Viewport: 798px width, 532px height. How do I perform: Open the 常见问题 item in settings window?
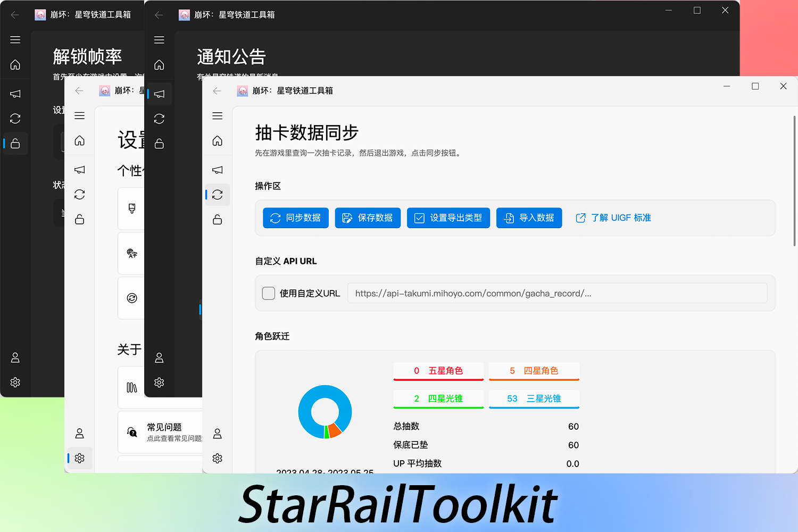(165, 431)
